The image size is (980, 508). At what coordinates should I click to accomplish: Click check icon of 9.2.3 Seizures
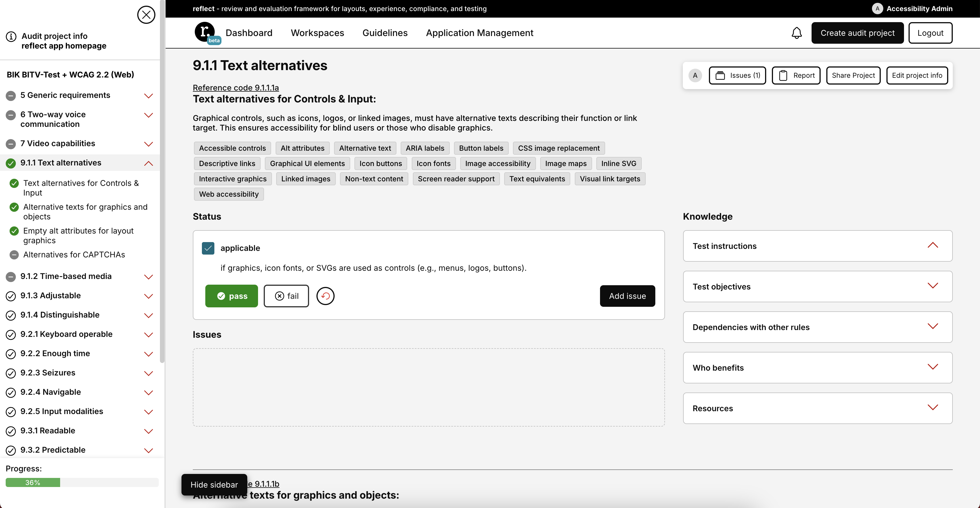point(11,373)
